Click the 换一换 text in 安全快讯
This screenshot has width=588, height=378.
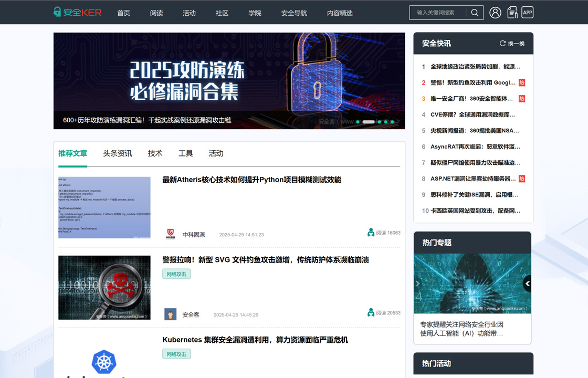pyautogui.click(x=517, y=44)
